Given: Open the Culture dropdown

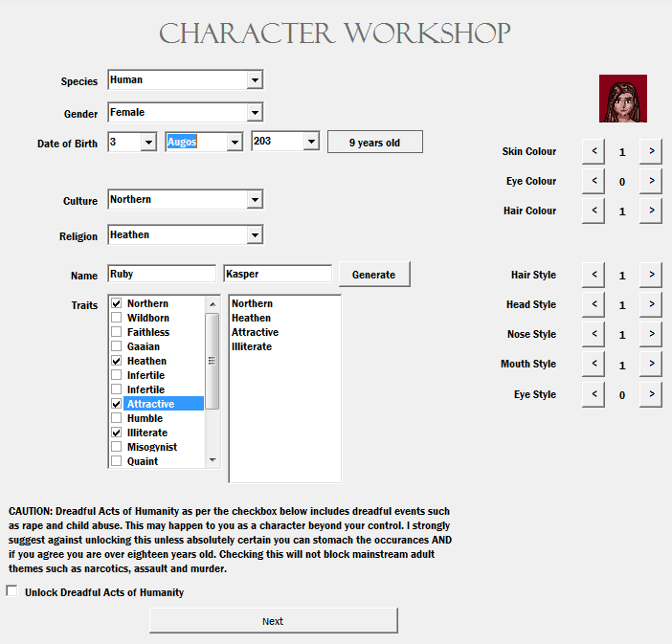Looking at the screenshot, I should coord(255,200).
